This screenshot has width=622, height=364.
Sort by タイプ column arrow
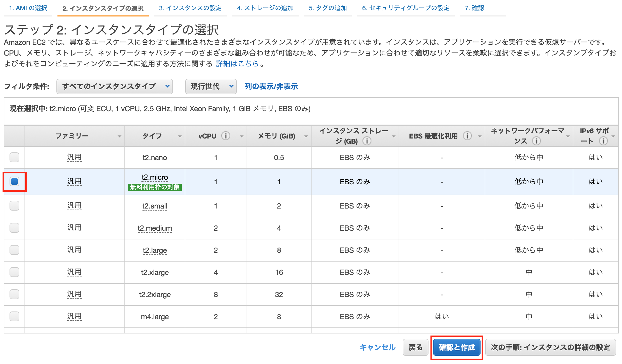(180, 136)
